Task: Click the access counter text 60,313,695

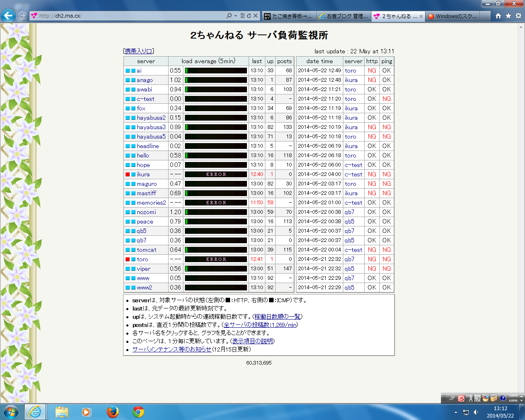Action: tap(259, 363)
